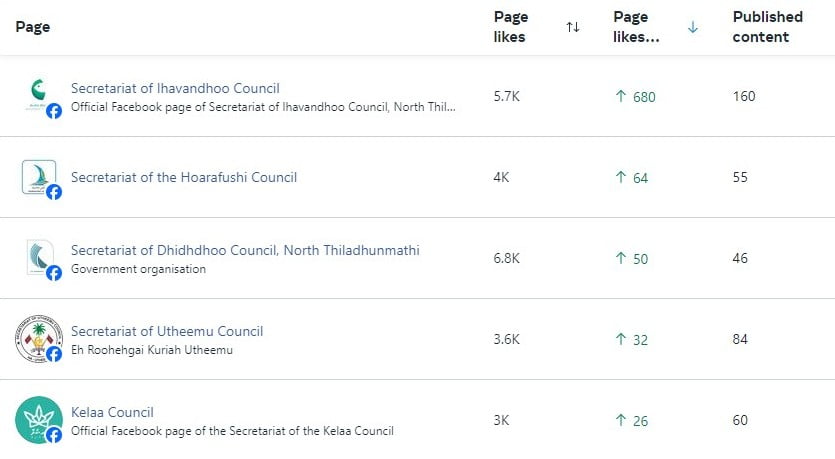Click the Hoarafushi Council sailboat logo
The width and height of the screenshot is (835, 459).
pos(38,177)
